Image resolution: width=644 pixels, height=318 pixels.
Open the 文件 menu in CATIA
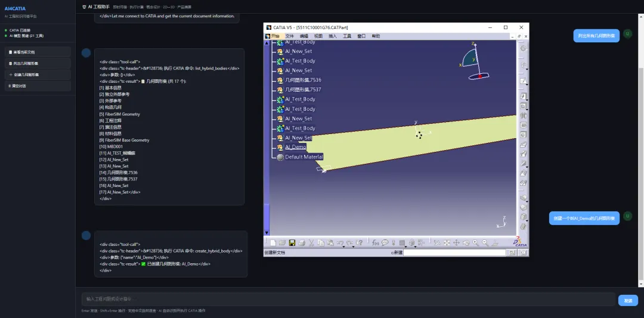click(290, 36)
